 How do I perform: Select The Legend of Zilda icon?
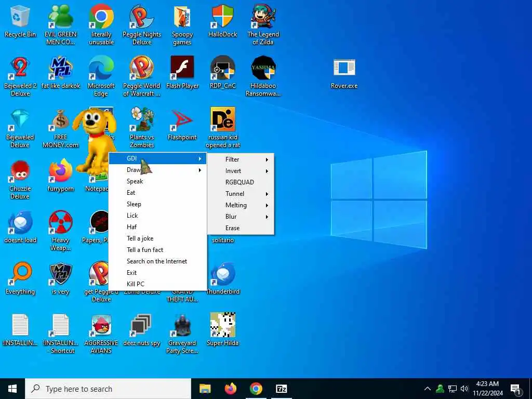click(263, 17)
